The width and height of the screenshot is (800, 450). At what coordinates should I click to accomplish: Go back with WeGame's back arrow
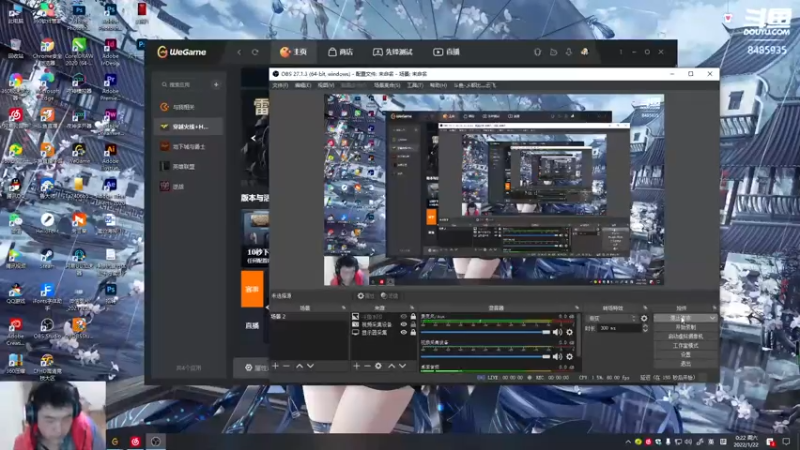pos(239,52)
